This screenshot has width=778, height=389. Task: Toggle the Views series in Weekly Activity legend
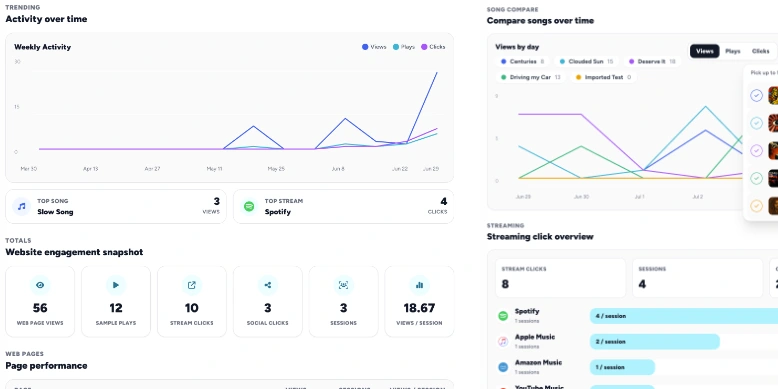coord(374,47)
